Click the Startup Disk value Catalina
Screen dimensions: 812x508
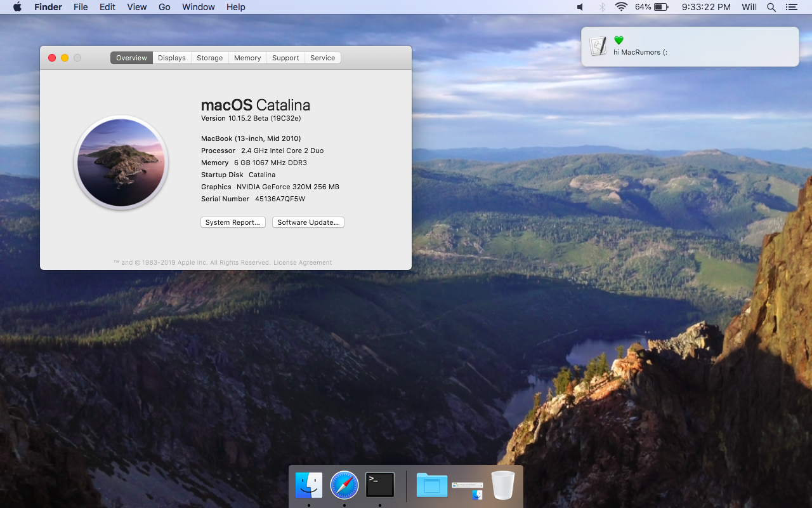tap(262, 175)
